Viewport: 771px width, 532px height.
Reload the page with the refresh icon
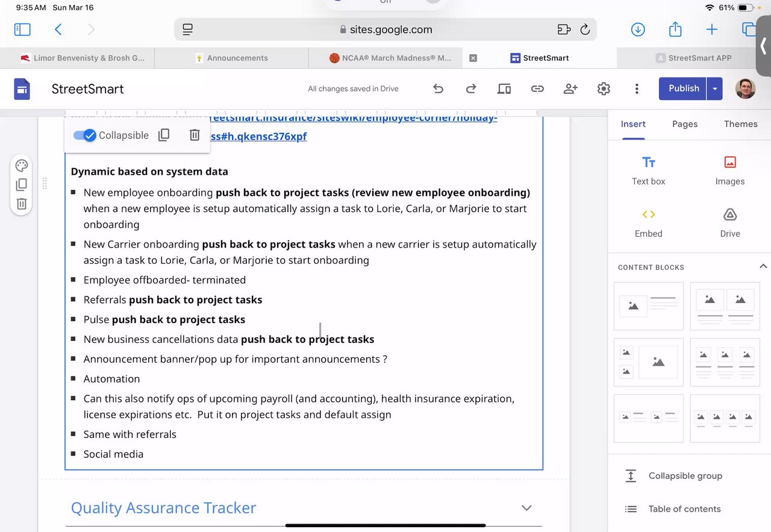[584, 29]
